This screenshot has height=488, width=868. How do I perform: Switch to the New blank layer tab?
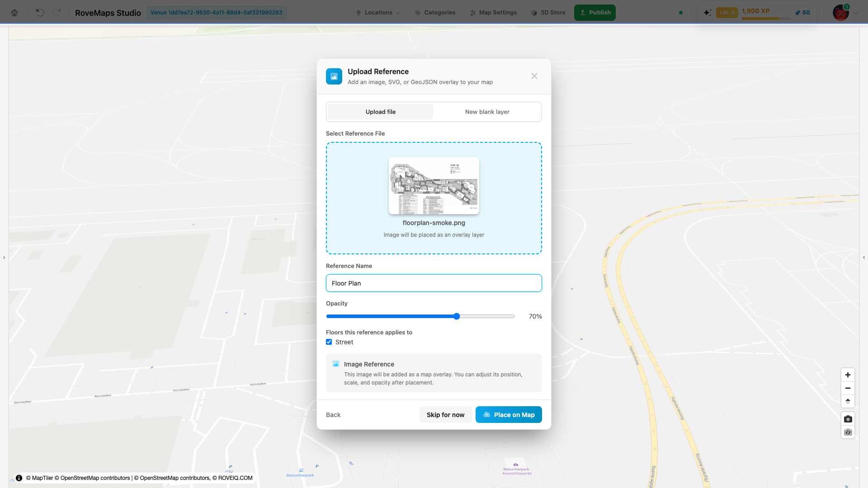[487, 112]
